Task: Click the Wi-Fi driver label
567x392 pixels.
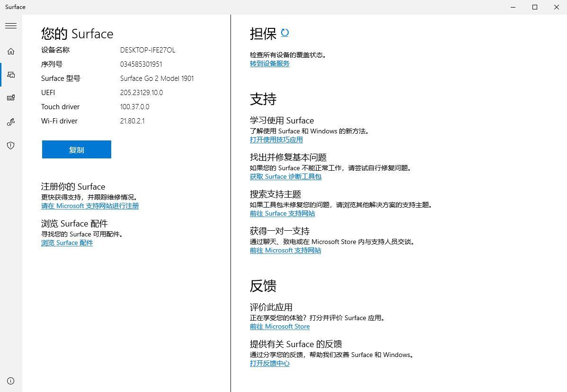Action: tap(59, 121)
